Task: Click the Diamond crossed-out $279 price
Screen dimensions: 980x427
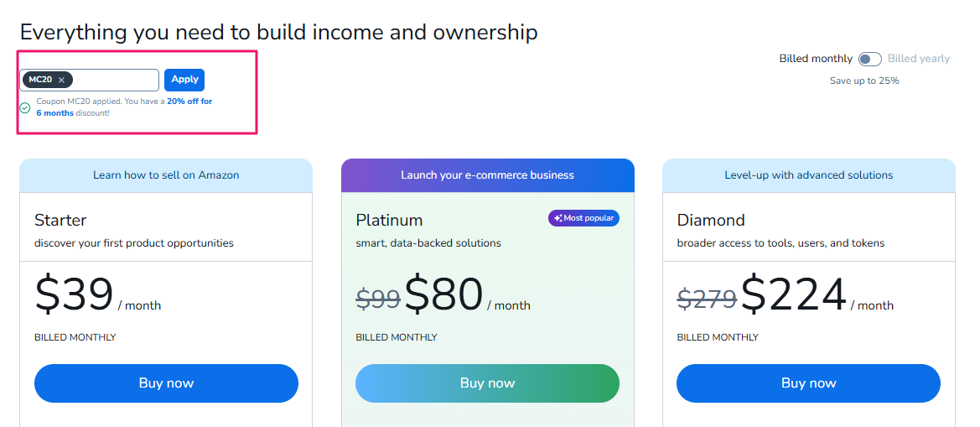Action: pos(707,298)
